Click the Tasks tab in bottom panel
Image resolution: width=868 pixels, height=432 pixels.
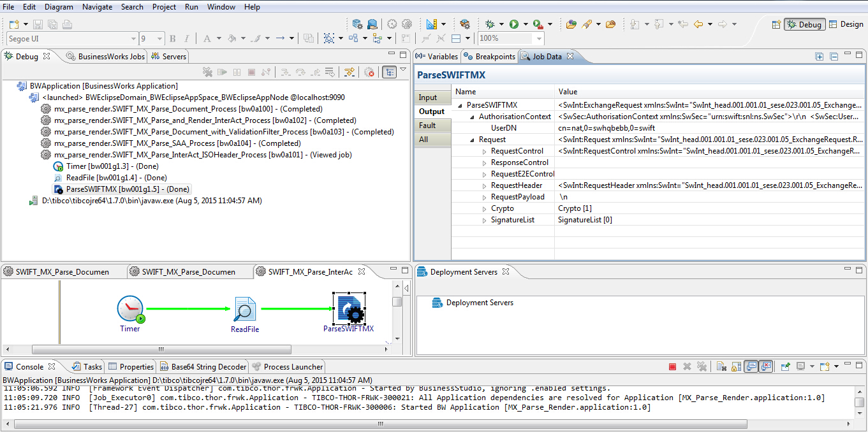point(87,366)
